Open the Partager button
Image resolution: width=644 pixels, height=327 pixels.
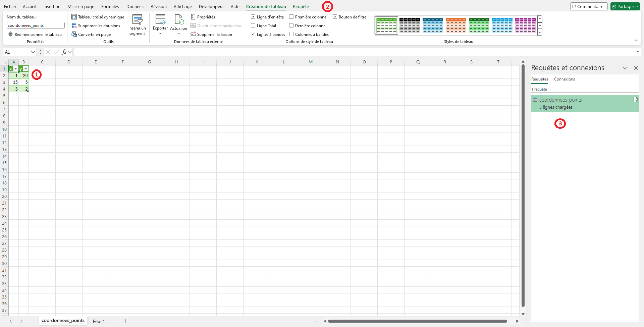click(625, 6)
